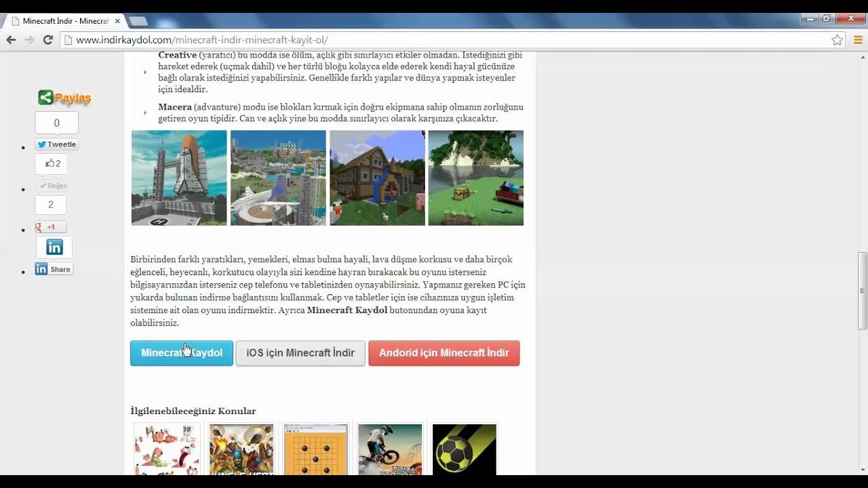Open the city aerial Minecraft screenshot

click(x=278, y=178)
